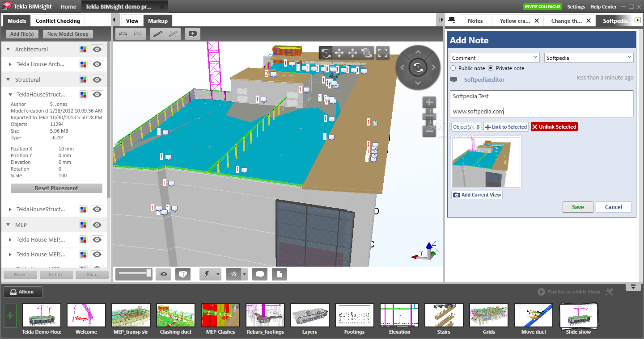The image size is (644, 339).
Task: Activate the rotate navigation mode icon
Action: tap(326, 53)
